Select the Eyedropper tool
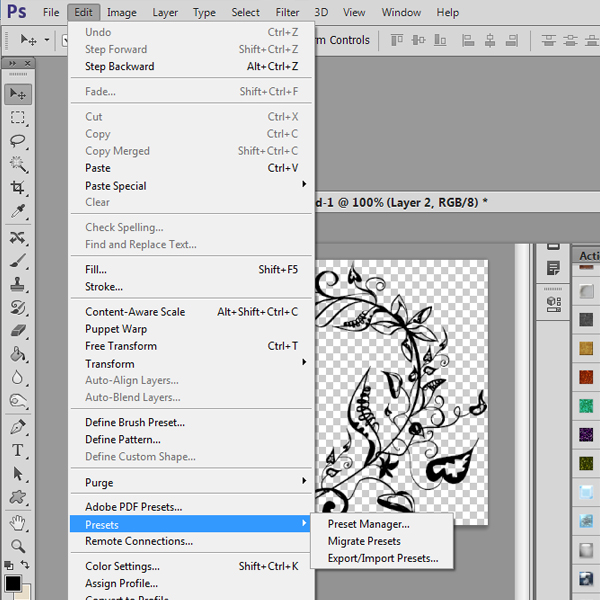Viewport: 600px width, 600px height. click(x=18, y=210)
